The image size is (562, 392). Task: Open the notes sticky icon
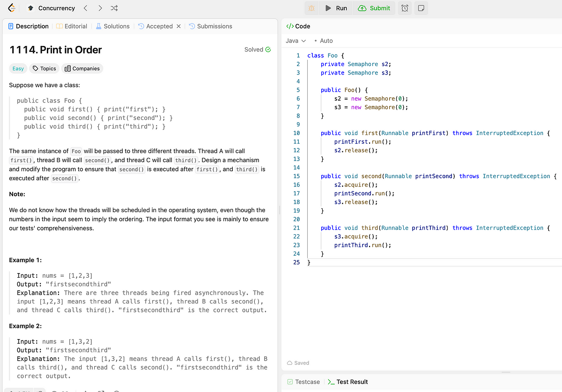[x=421, y=8]
